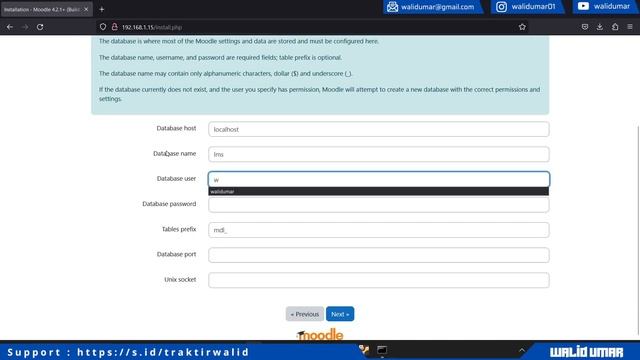Click the browser forward arrow
Viewport: 640px width, 360px height.
(25, 27)
